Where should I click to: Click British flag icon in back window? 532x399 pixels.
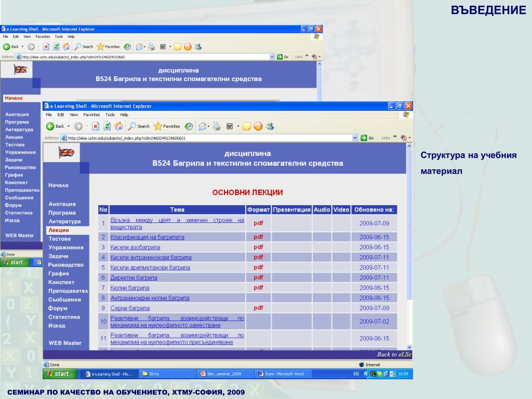pos(20,70)
